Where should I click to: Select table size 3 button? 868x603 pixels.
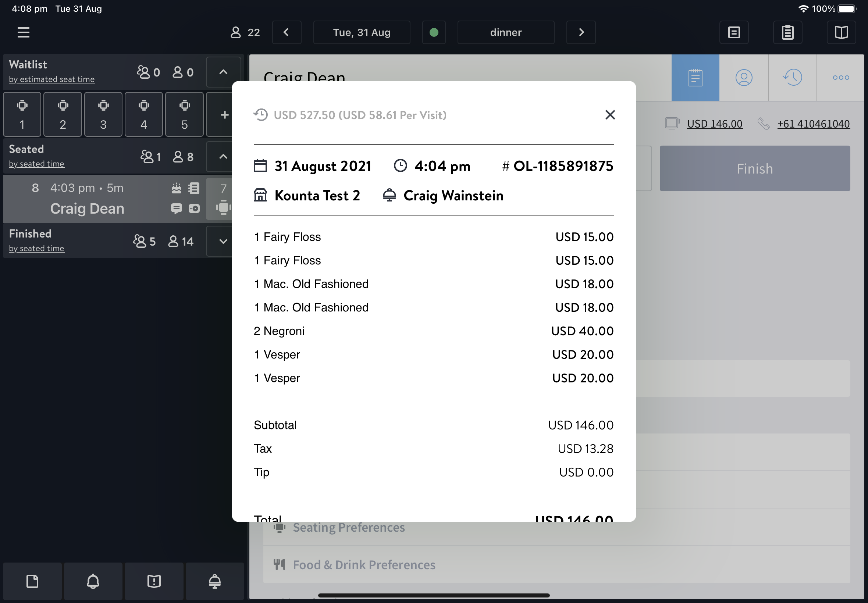point(103,114)
